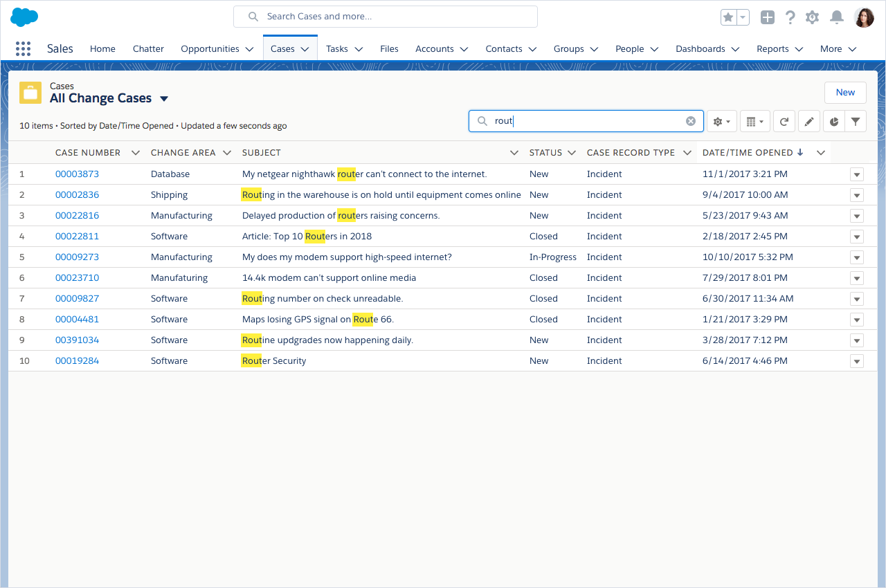Click the Search Cases and more field
The image size is (886, 588).
pyautogui.click(x=386, y=17)
